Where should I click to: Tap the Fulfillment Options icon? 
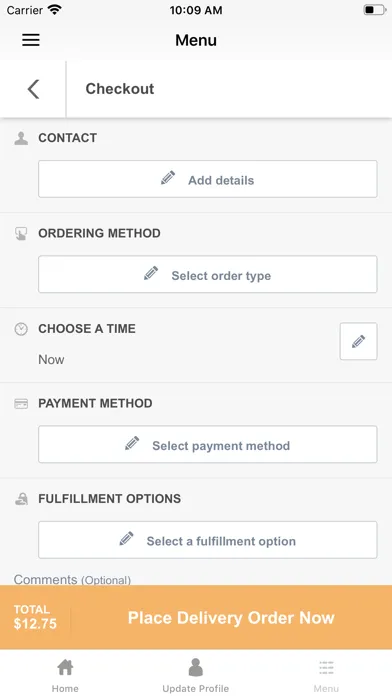click(x=21, y=499)
